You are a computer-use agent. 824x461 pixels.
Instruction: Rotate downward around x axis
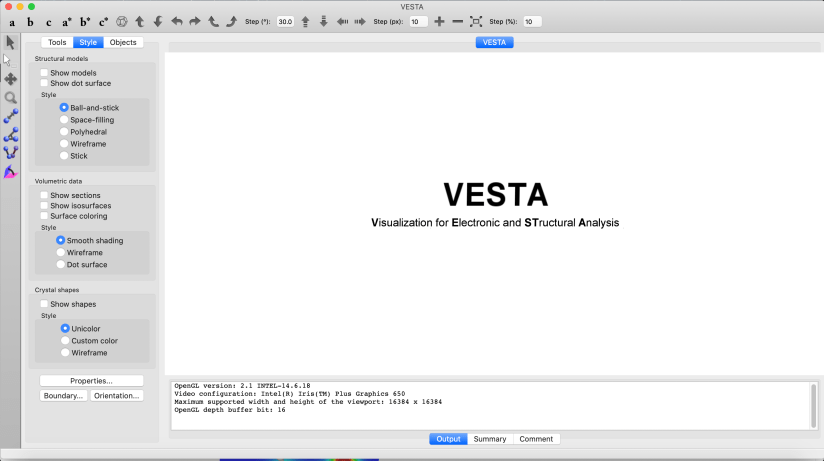[158, 22]
